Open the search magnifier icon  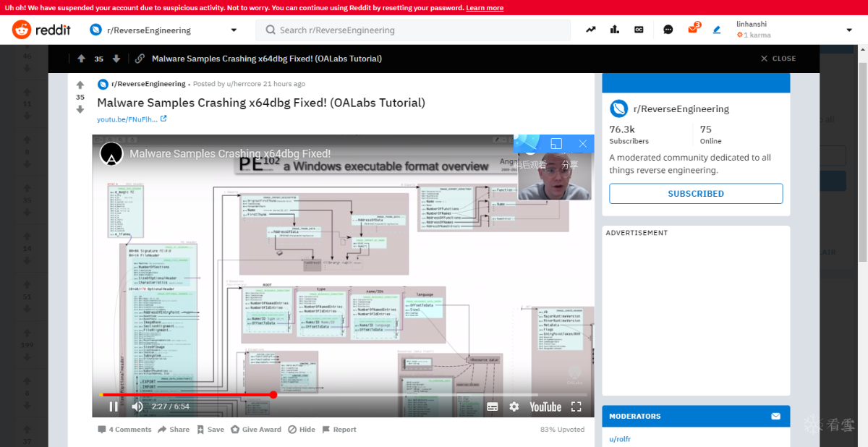click(x=271, y=30)
